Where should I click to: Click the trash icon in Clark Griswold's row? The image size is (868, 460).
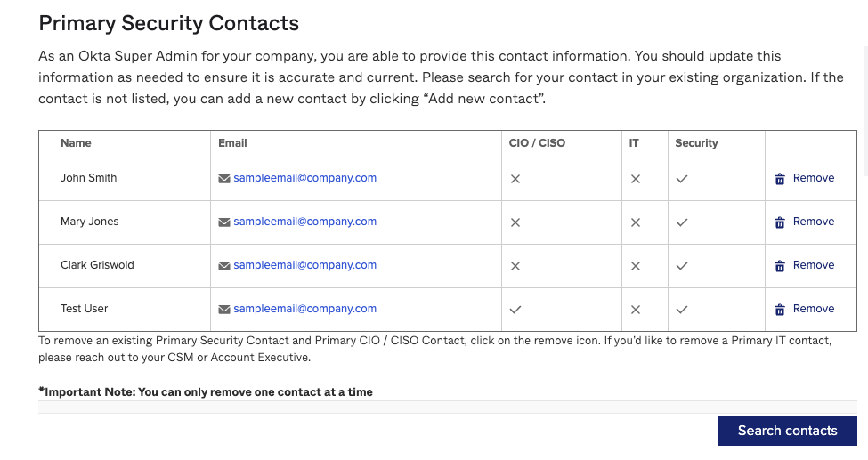coord(780,266)
